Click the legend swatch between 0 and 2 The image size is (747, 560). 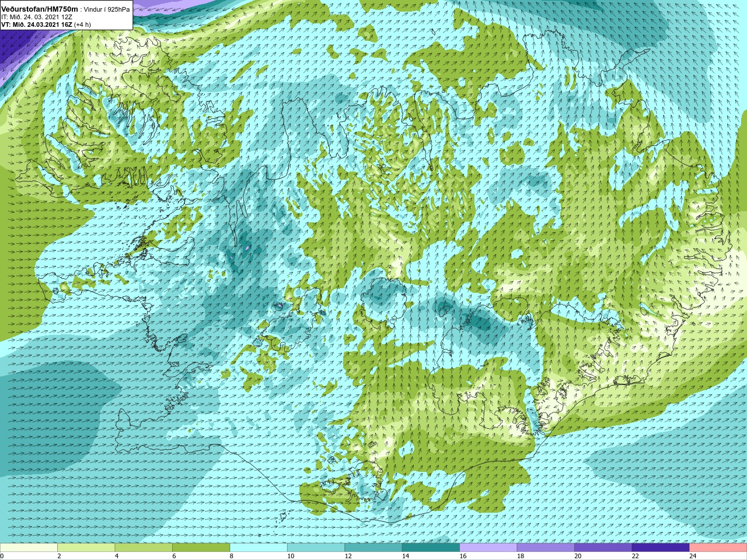(x=29, y=548)
